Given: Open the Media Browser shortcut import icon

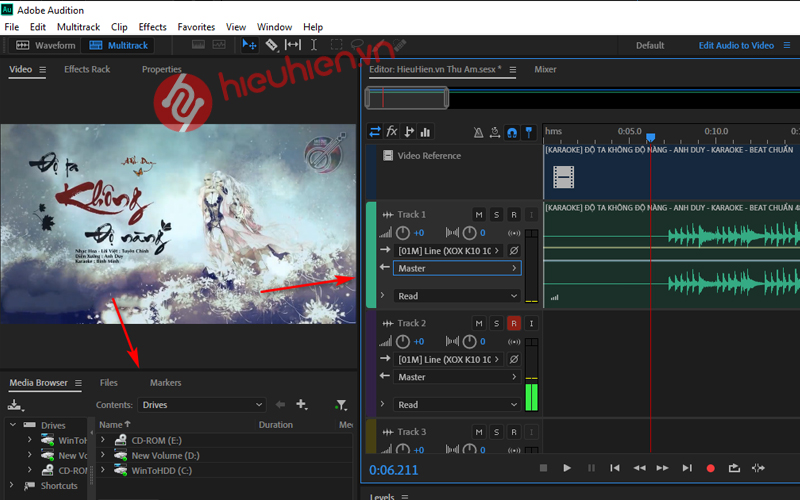Looking at the screenshot, I should click(x=15, y=405).
